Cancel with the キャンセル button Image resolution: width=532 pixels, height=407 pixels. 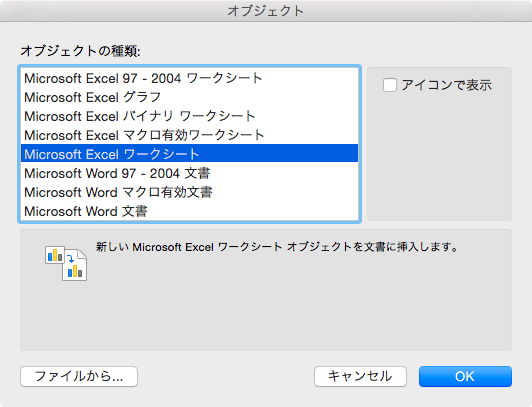[x=360, y=376]
